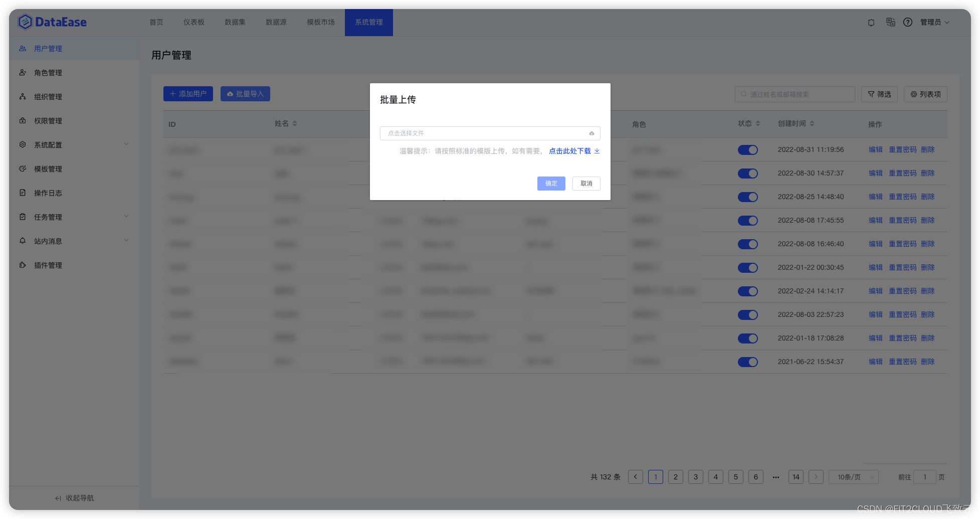The width and height of the screenshot is (980, 519).
Task: Click the download arrow icon beside template link
Action: (597, 151)
